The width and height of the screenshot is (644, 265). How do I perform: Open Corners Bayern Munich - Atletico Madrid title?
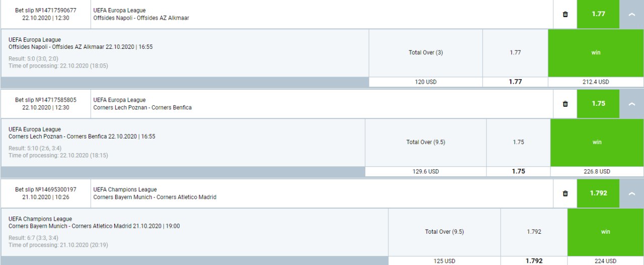pos(154,197)
